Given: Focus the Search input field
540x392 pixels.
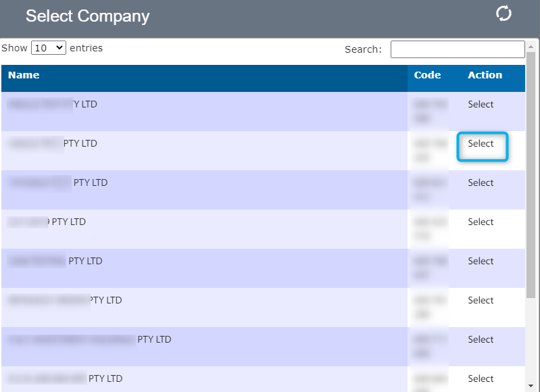Looking at the screenshot, I should [x=458, y=49].
